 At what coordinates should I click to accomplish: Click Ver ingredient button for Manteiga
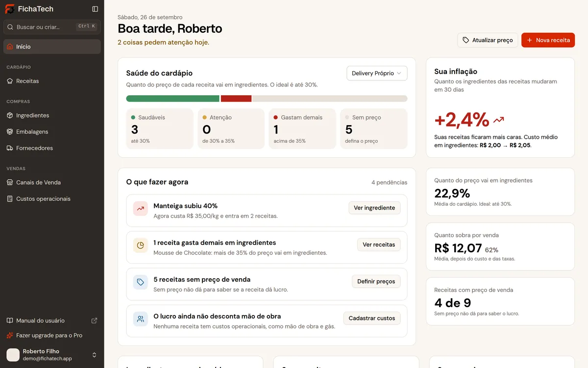[x=374, y=208]
